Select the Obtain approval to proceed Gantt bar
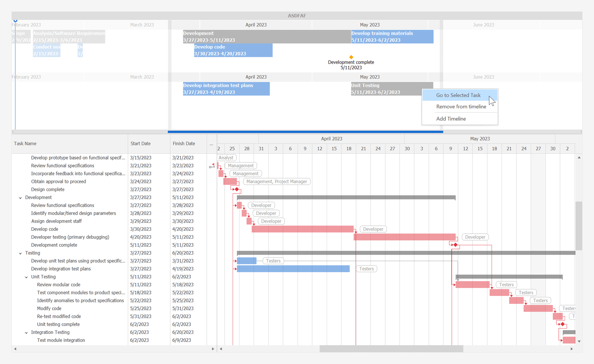The image size is (594, 364). pyautogui.click(x=230, y=182)
